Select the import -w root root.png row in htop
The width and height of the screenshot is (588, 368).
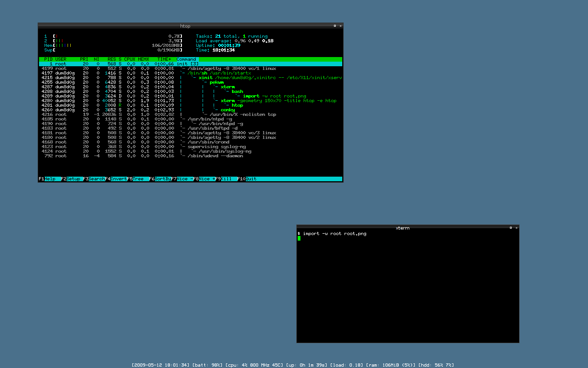pyautogui.click(x=191, y=96)
